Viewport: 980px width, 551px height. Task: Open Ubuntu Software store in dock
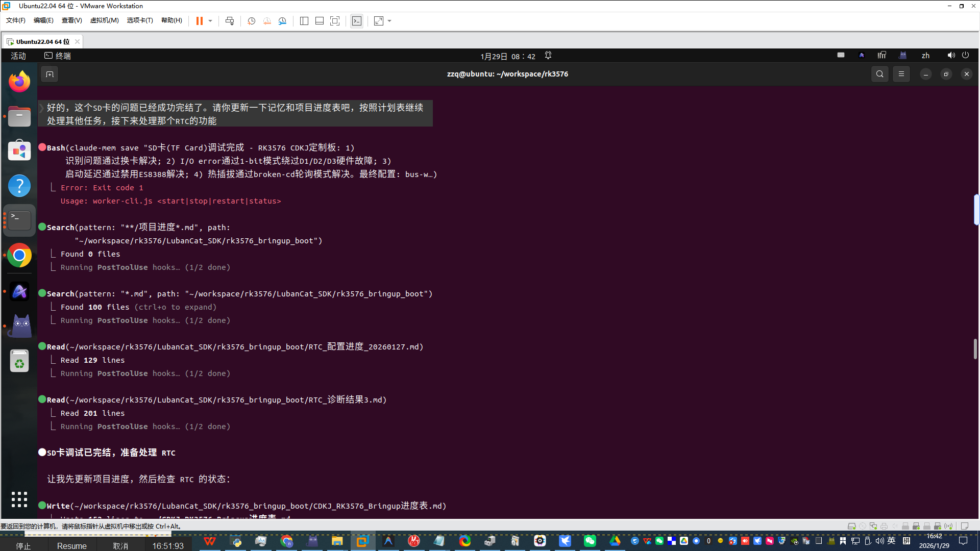pyautogui.click(x=19, y=151)
